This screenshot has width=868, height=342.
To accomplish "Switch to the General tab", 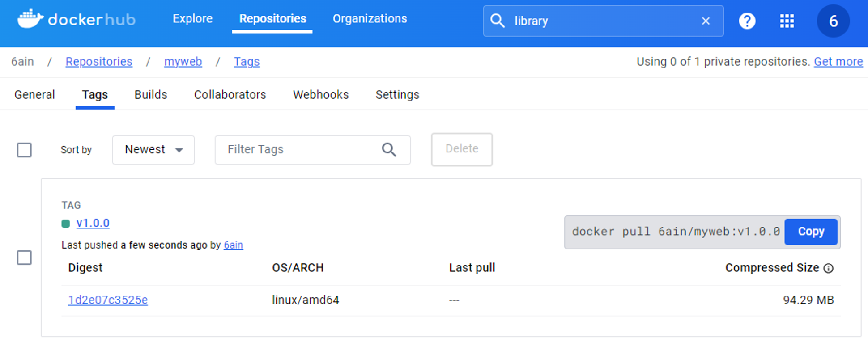I will coord(34,95).
